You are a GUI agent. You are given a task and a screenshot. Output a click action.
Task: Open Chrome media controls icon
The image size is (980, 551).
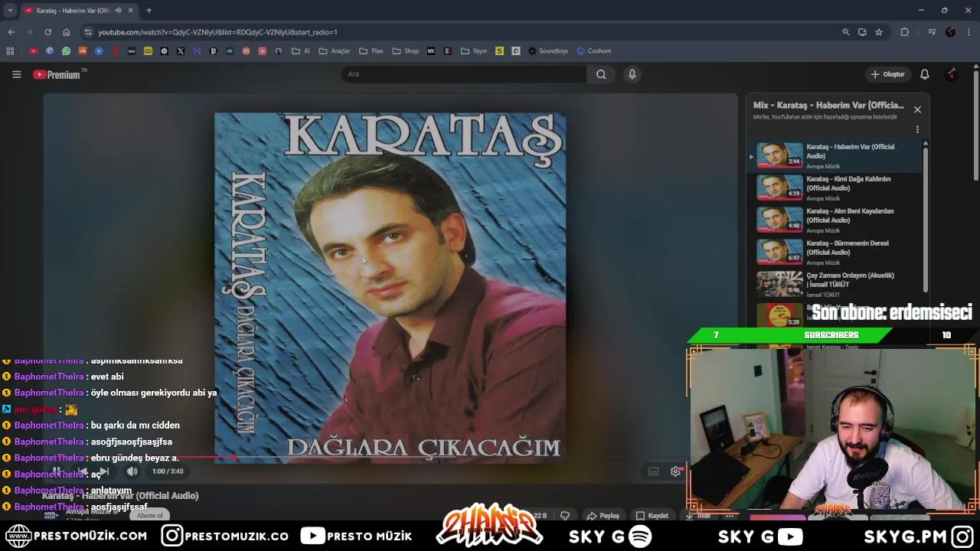[932, 32]
